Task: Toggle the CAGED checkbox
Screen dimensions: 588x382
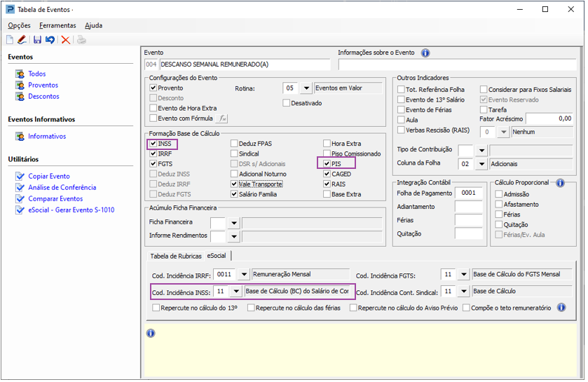Action: 327,174
